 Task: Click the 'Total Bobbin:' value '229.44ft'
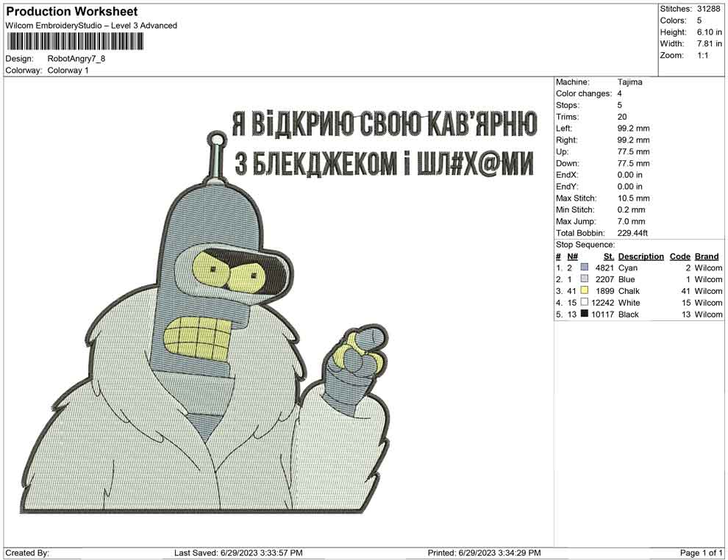pos(632,233)
